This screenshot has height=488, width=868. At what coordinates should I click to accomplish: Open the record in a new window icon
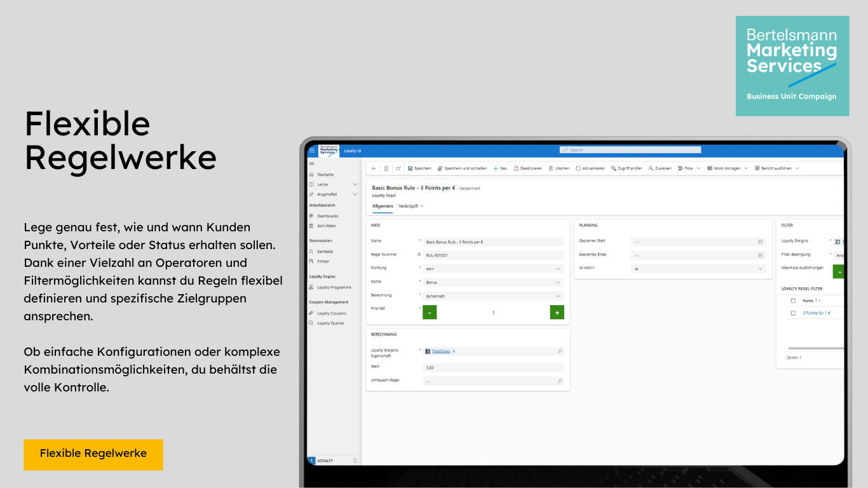[398, 168]
